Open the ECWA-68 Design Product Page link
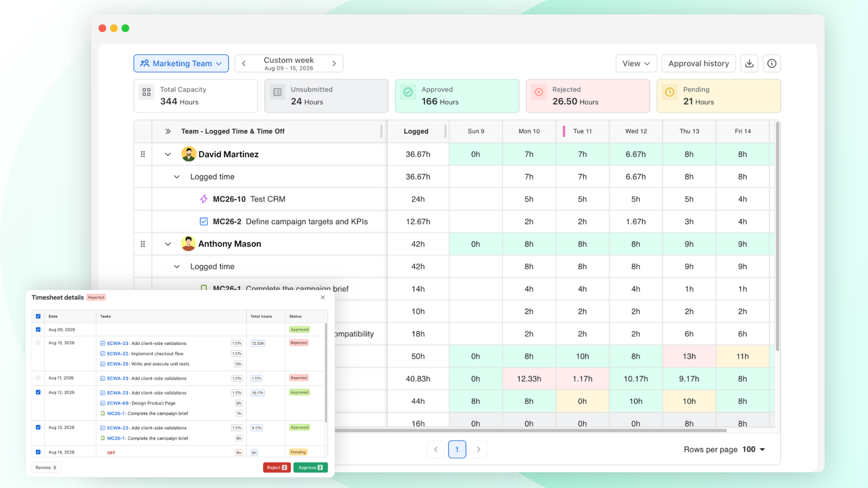 (141, 403)
